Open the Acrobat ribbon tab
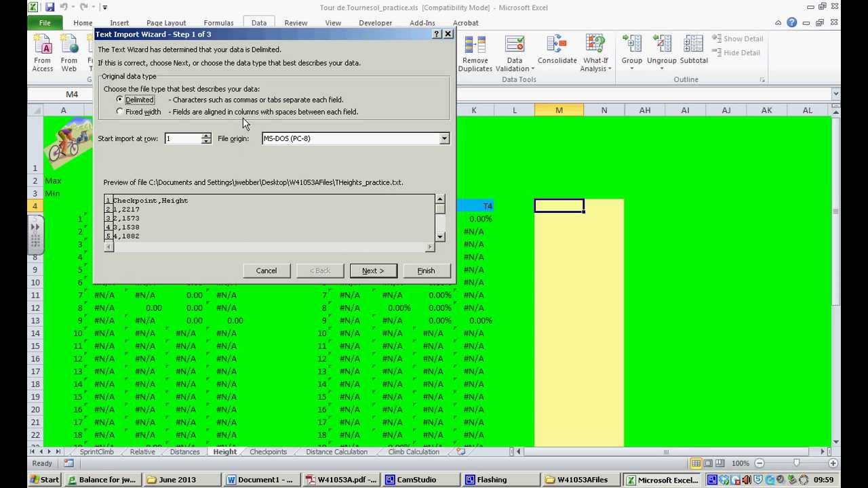Viewport: 868px width, 488px height. [x=465, y=23]
